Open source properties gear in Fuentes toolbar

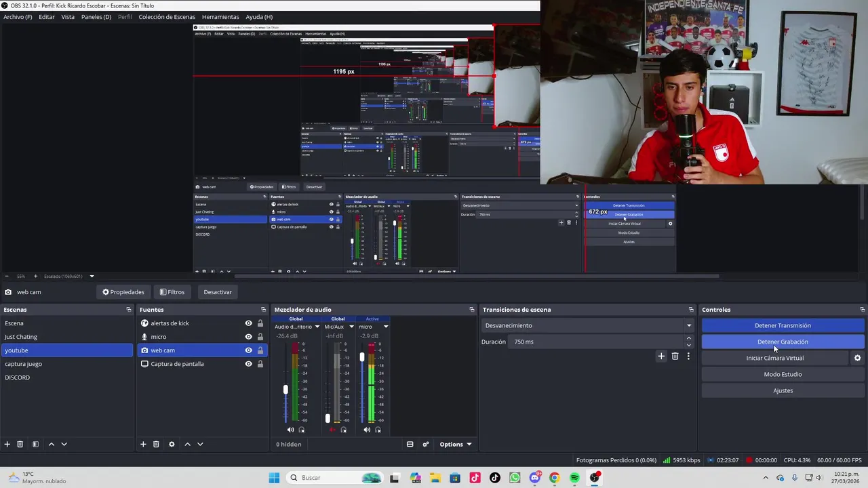pos(172,444)
